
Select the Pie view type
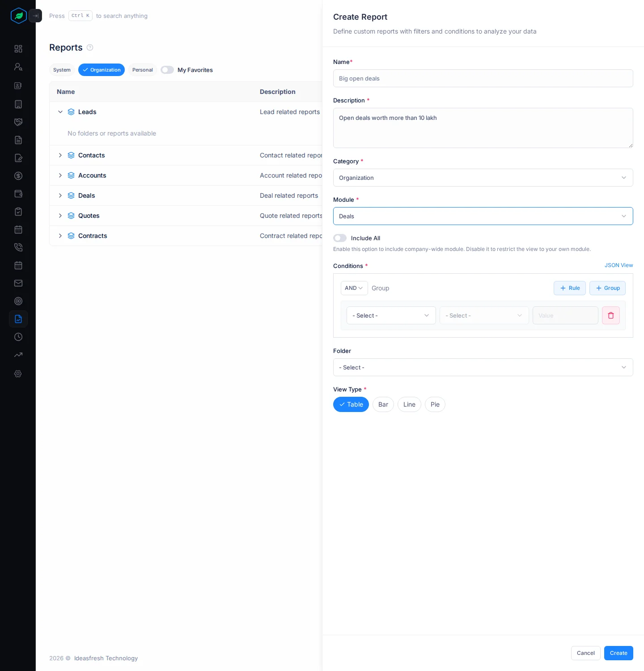[x=435, y=404]
